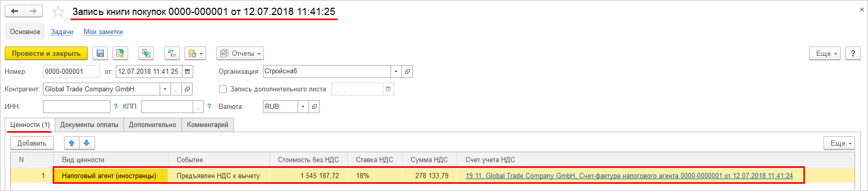Click the Провести и закрыть button
Screen dimensions: 868x191
(47, 53)
